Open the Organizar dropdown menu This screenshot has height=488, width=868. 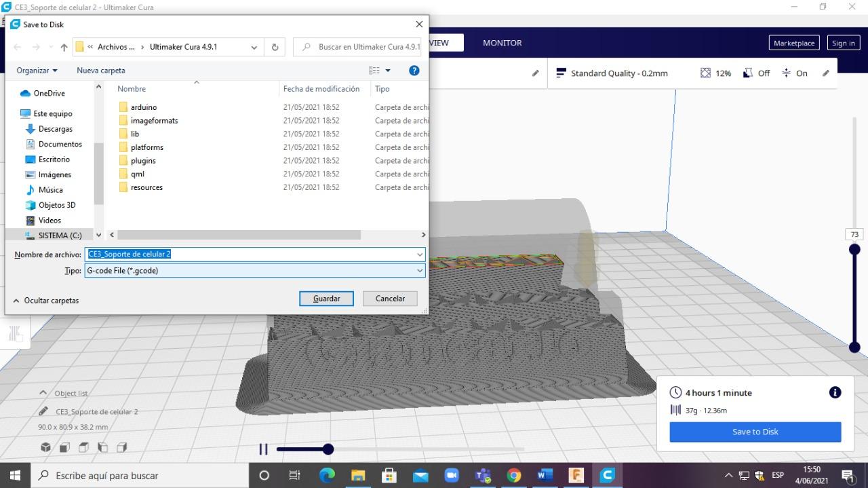click(x=37, y=71)
